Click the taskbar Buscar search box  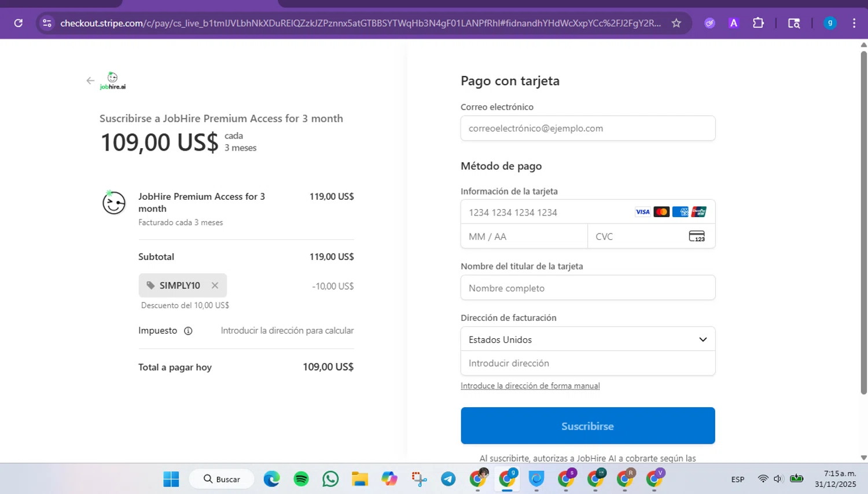[x=222, y=479]
